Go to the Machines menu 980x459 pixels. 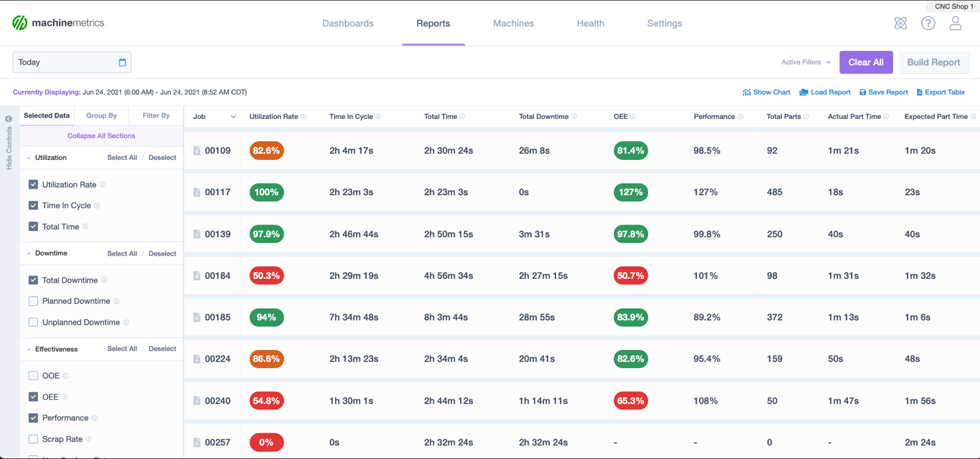pos(513,24)
